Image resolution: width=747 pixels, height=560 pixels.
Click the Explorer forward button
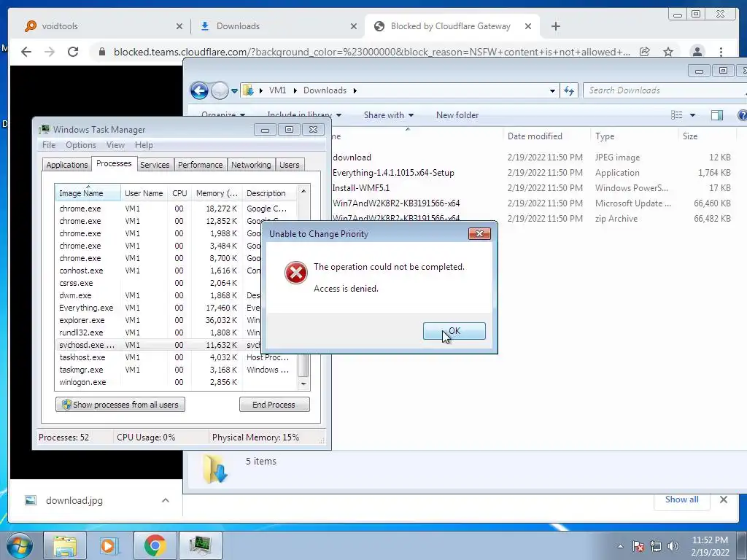pyautogui.click(x=220, y=90)
